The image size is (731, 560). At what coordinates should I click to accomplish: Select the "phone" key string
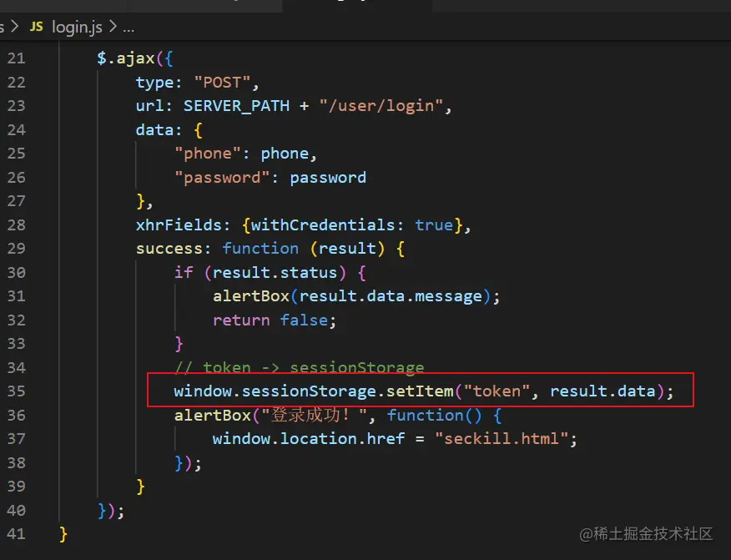point(208,154)
